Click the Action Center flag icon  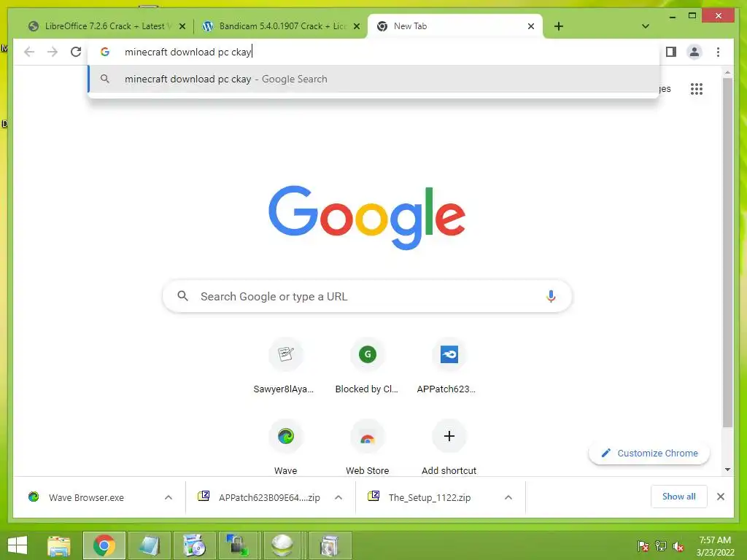(643, 545)
